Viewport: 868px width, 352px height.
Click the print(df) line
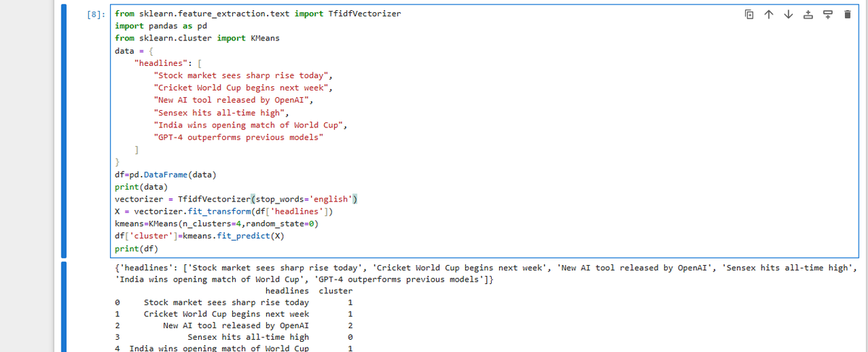point(137,249)
